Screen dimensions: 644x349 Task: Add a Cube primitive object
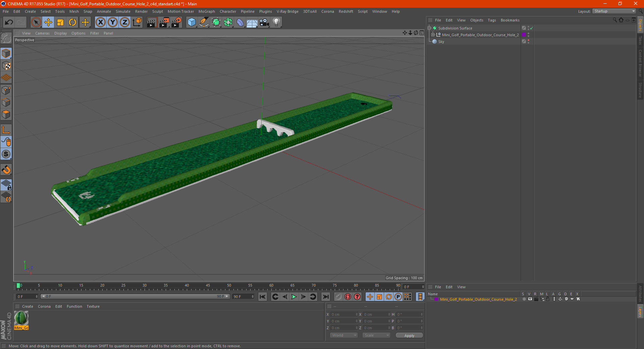coord(192,22)
